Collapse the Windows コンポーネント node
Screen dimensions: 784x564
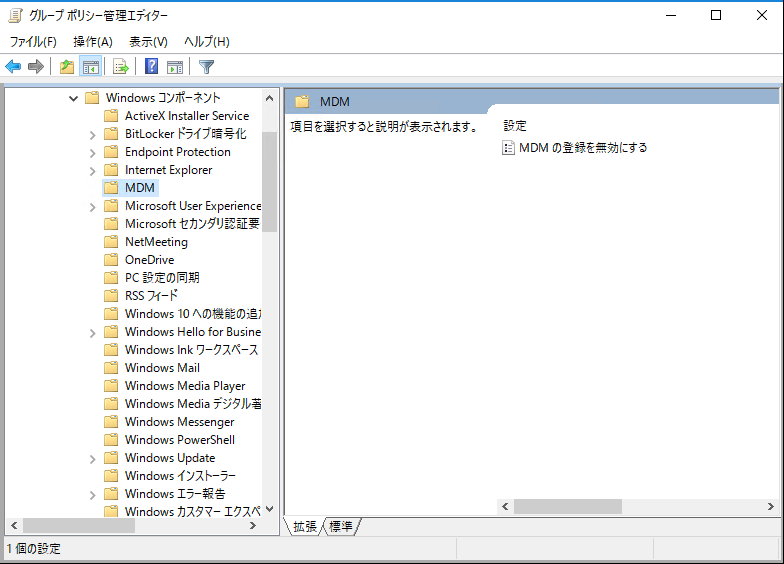tap(74, 98)
